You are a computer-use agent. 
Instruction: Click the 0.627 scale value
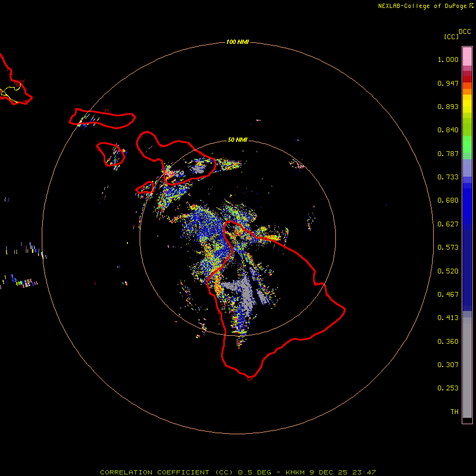(448, 224)
